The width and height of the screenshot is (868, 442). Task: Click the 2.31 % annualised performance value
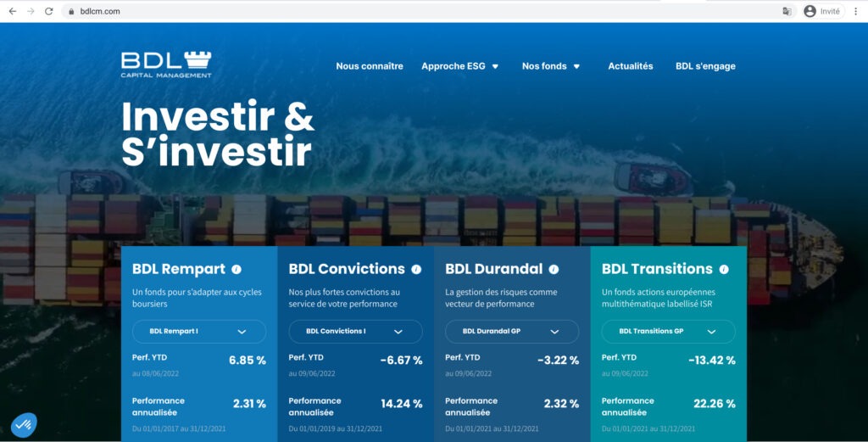[249, 404]
